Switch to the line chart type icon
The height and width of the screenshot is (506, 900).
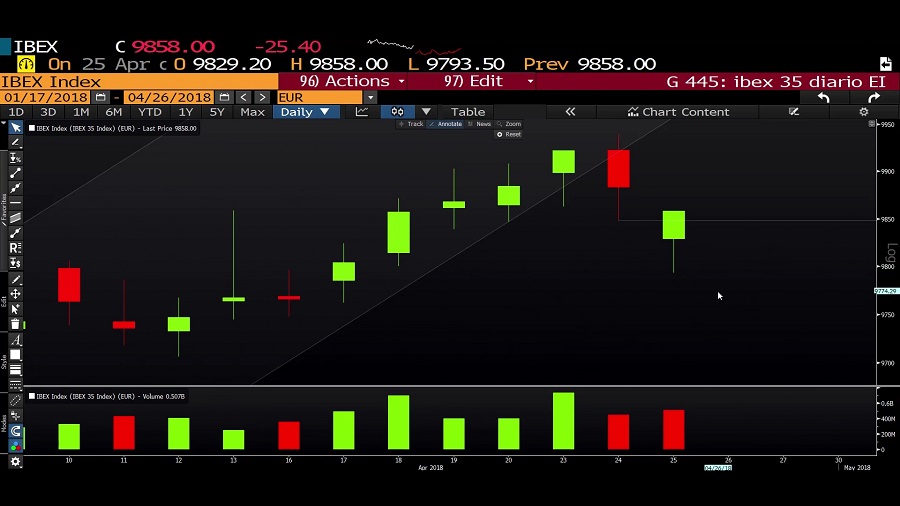362,112
